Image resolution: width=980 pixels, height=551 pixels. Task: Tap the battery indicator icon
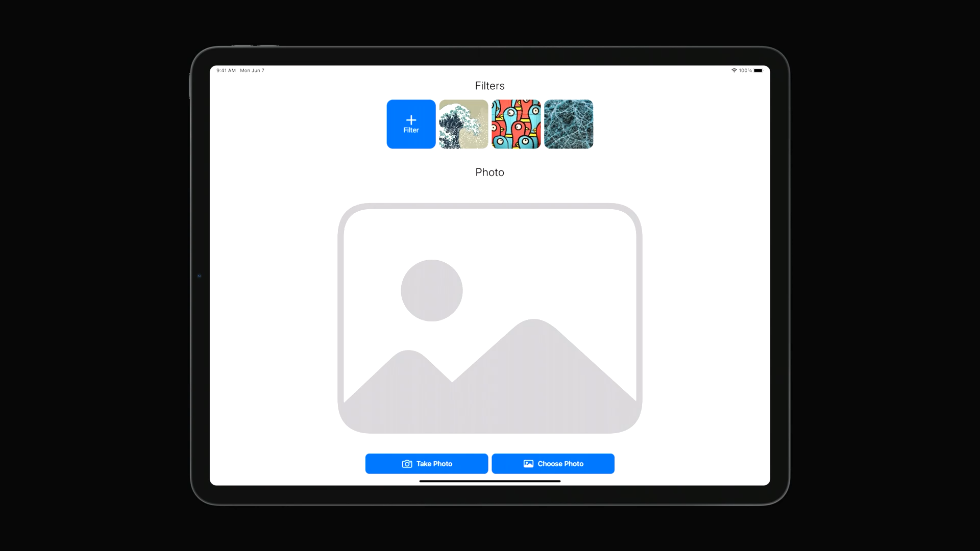coord(758,70)
